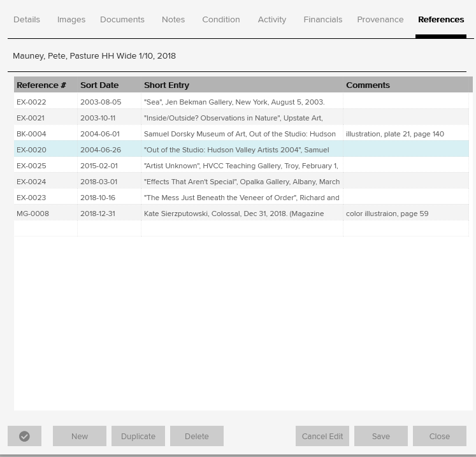The height and width of the screenshot is (457, 476).
Task: Open the Details tab
Action: click(x=27, y=20)
